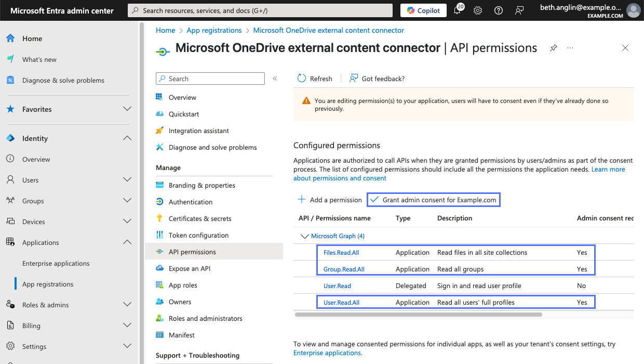644x364 pixels.
Task: Expand the Favorites section chevron
Action: click(x=127, y=109)
